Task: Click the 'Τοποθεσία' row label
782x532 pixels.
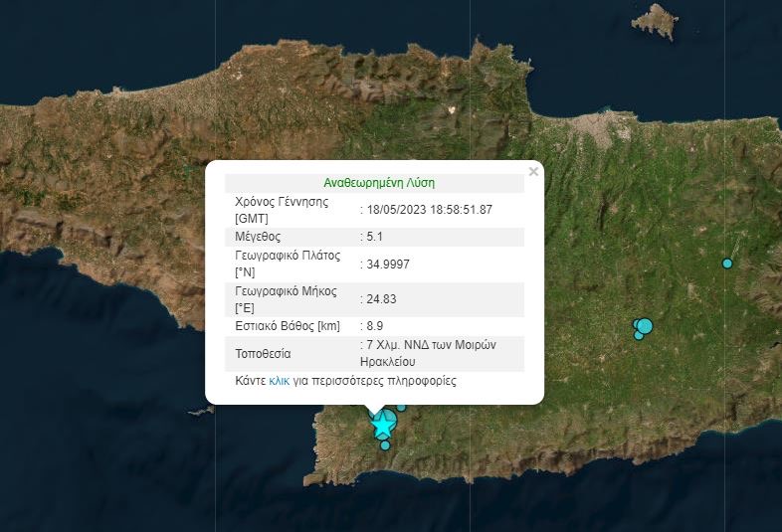Action: click(x=263, y=353)
